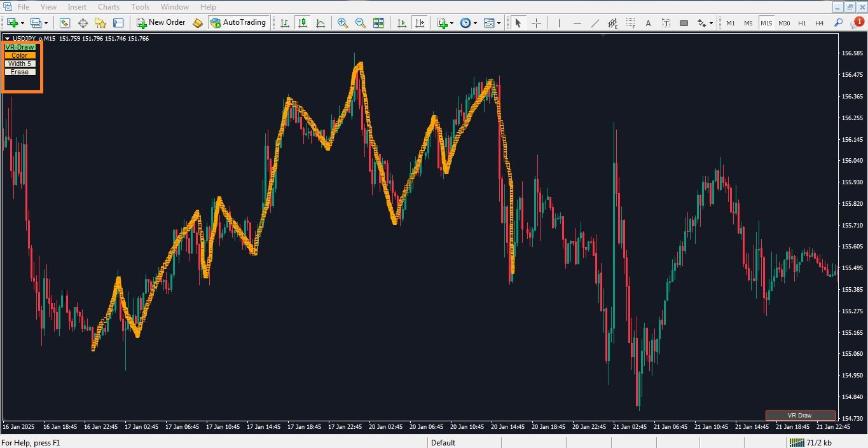This screenshot has height=448, width=868.
Task: Select the Equidistant Channel tool
Action: pyautogui.click(x=613, y=23)
